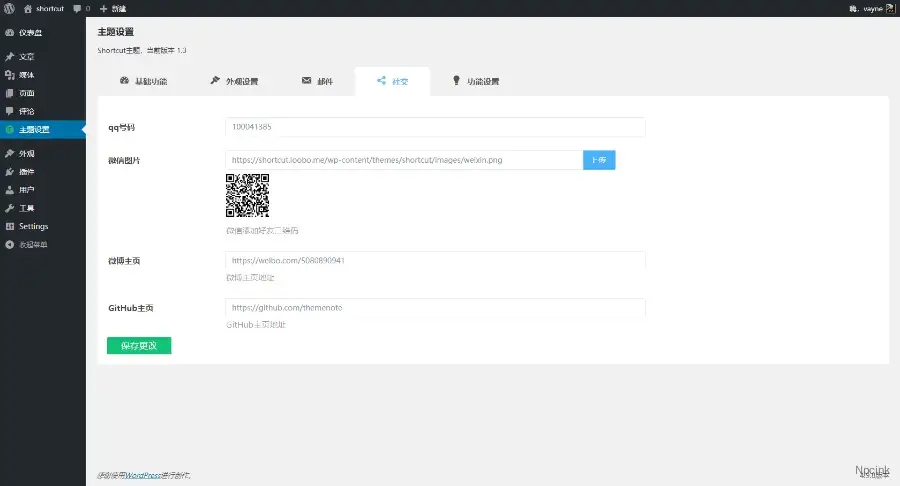Focus the 微博主页 weibo URL field
This screenshot has height=486, width=900.
(435, 261)
